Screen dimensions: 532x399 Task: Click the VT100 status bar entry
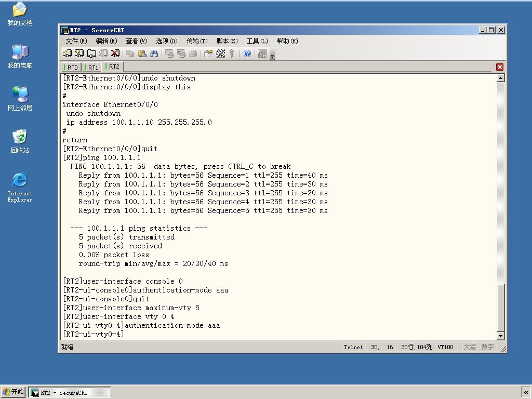pos(445,347)
